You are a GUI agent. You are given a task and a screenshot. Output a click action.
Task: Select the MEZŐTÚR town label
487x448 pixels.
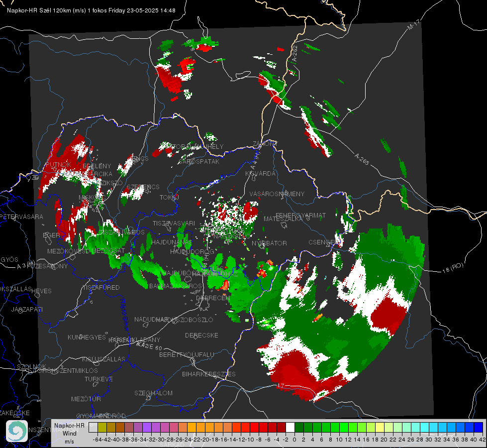pos(86,399)
